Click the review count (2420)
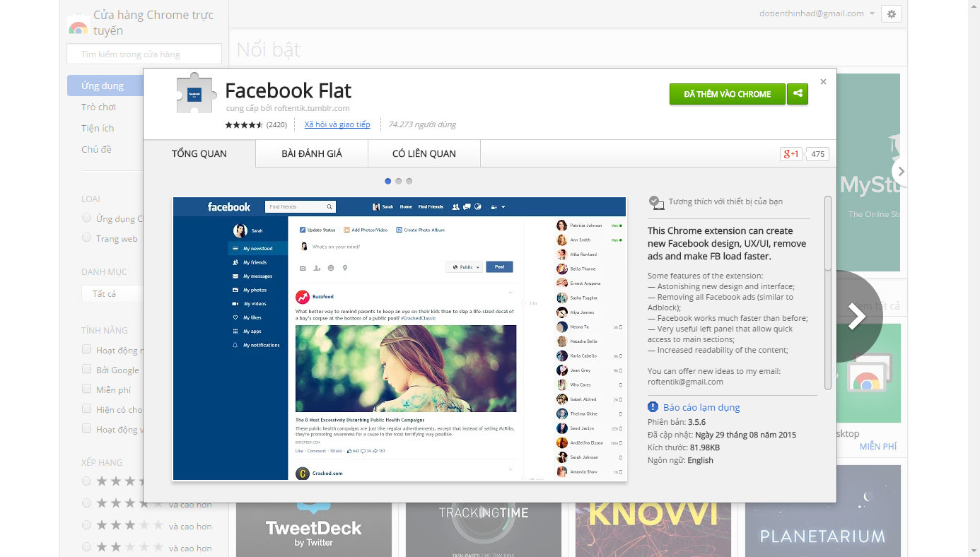Image resolution: width=980 pixels, height=557 pixels. point(276,124)
